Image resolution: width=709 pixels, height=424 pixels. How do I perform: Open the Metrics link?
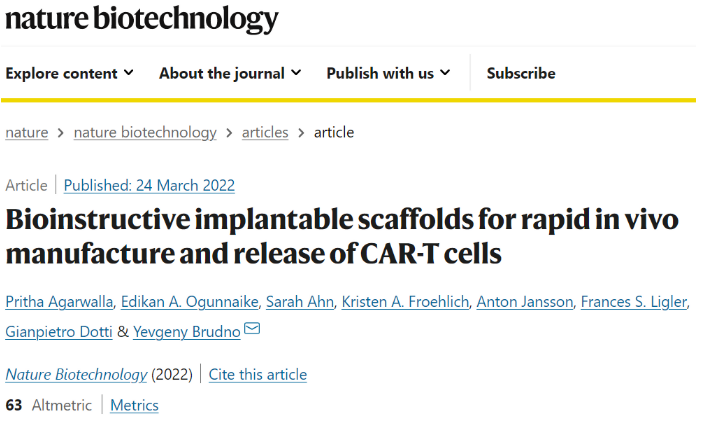point(134,405)
